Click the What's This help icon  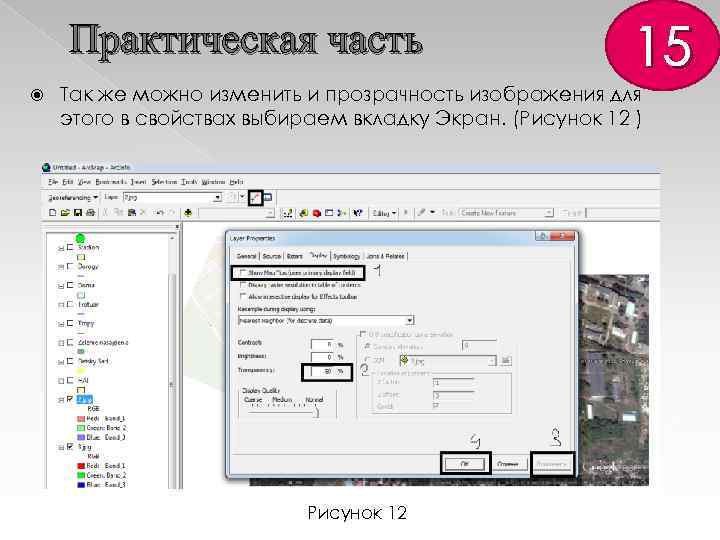[x=358, y=213]
